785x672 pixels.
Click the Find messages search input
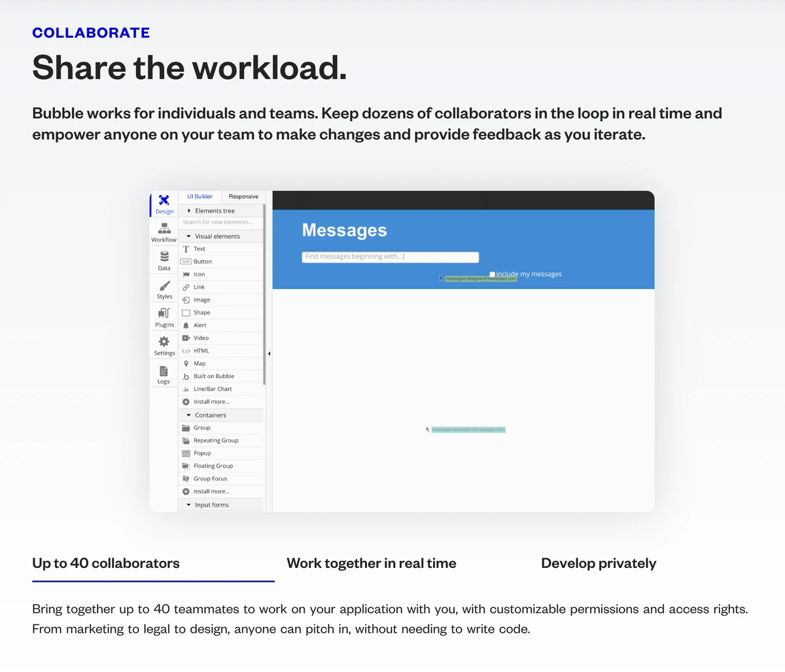coord(391,257)
